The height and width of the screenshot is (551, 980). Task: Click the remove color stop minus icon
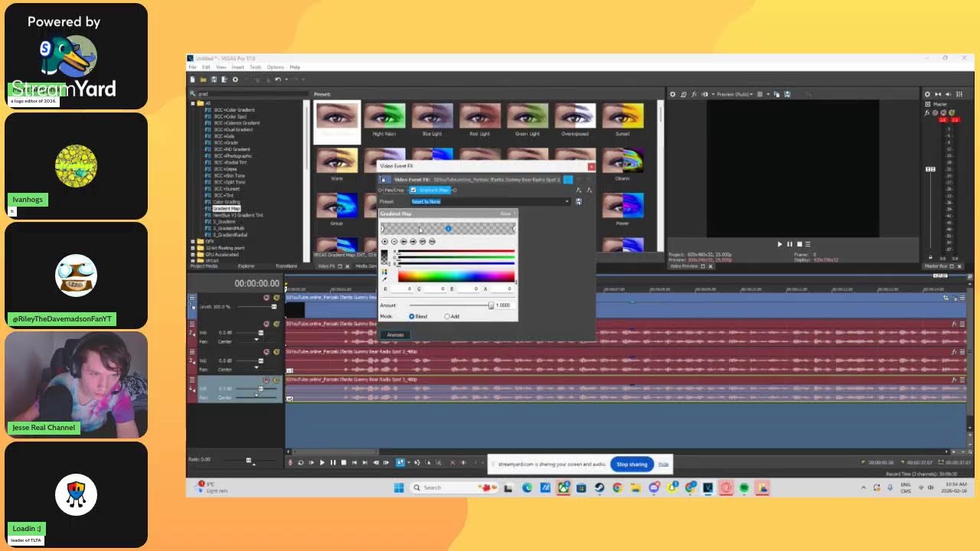(394, 242)
